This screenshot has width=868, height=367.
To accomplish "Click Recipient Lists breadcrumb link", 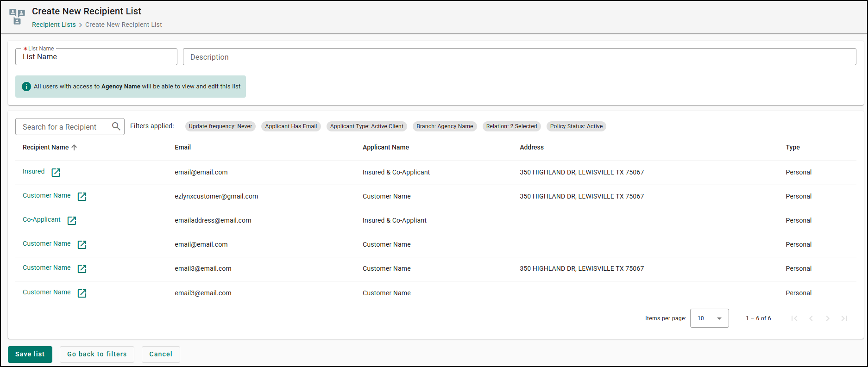I will coord(54,25).
